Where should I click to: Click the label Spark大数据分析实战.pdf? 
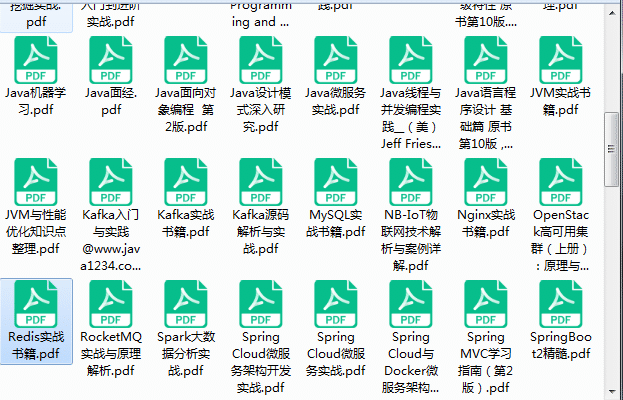click(x=186, y=354)
